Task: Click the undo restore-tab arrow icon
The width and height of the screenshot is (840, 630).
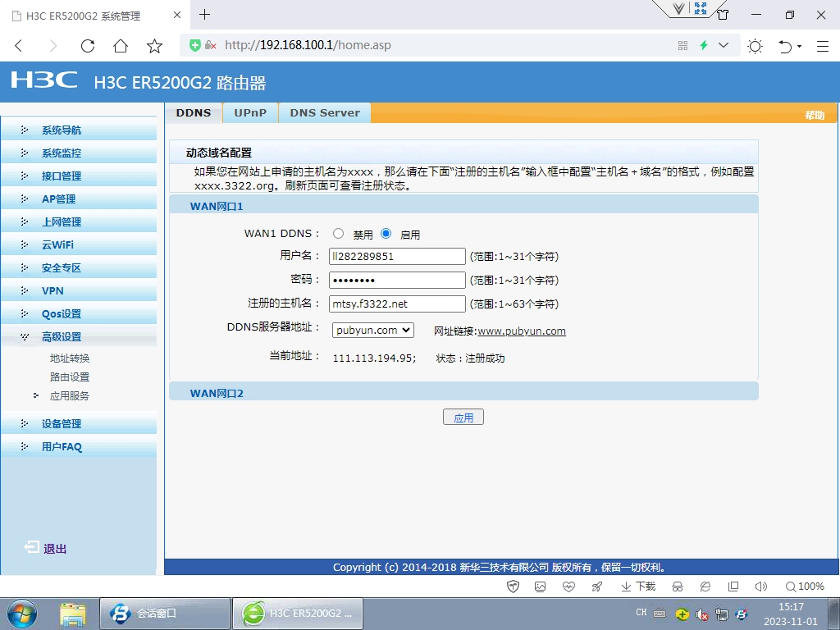Action: (785, 47)
